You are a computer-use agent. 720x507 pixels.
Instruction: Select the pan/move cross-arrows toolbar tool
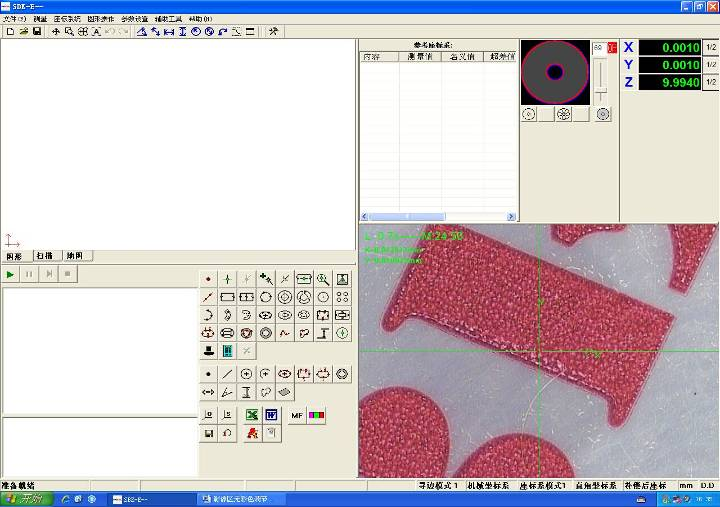pos(56,31)
